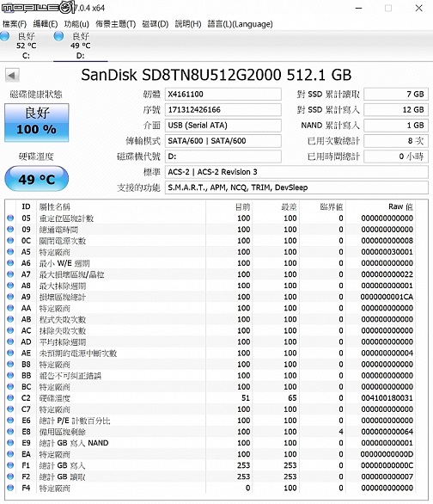The height and width of the screenshot is (504, 433).
Task: Open the 語言(L)(Language) menu
Action: (x=240, y=24)
